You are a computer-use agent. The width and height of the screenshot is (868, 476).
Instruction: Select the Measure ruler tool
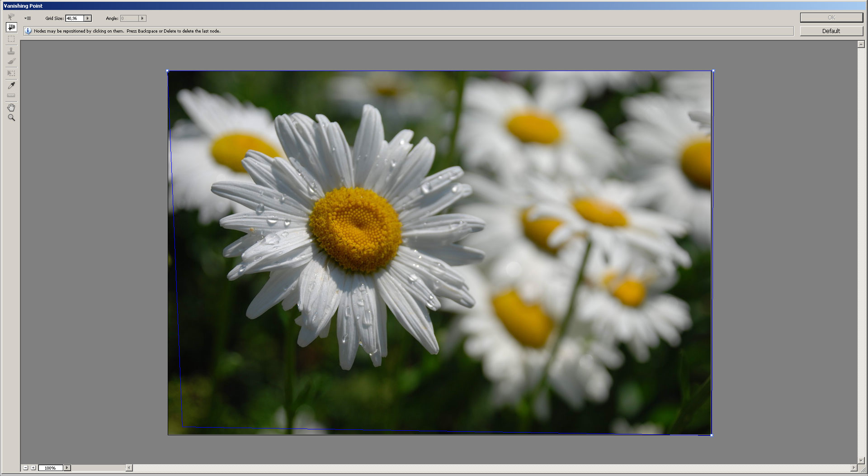click(x=11, y=95)
